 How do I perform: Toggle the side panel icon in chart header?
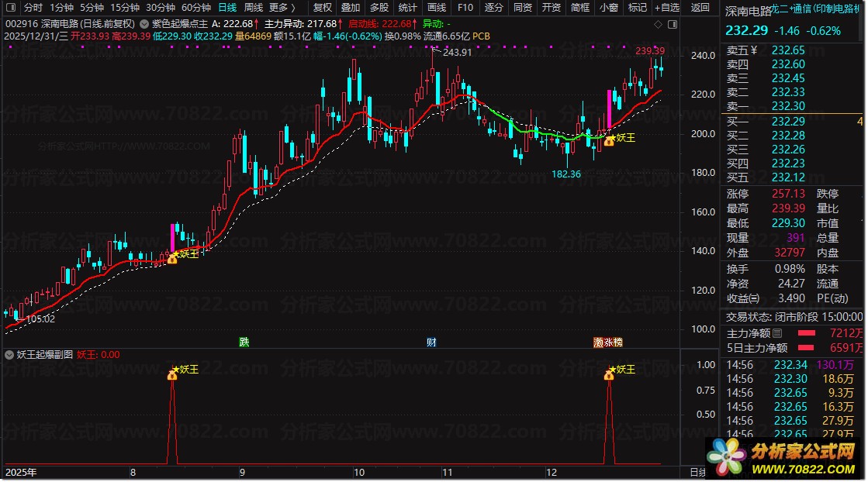pyautogui.click(x=673, y=24)
